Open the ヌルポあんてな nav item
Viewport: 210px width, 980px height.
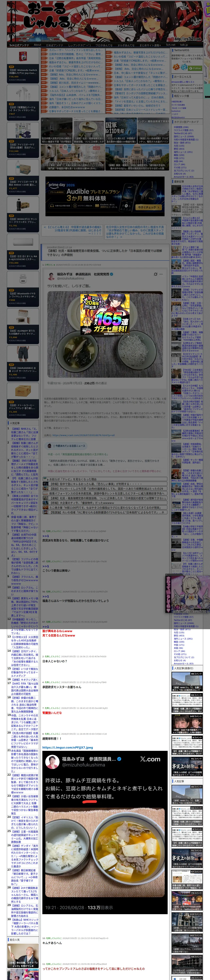pyautogui.click(x=126, y=45)
